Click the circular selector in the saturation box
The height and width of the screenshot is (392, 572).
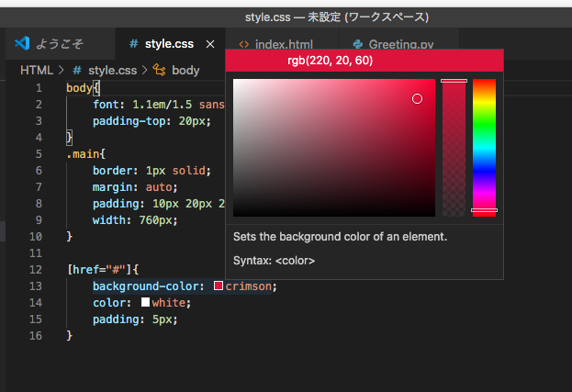point(417,99)
